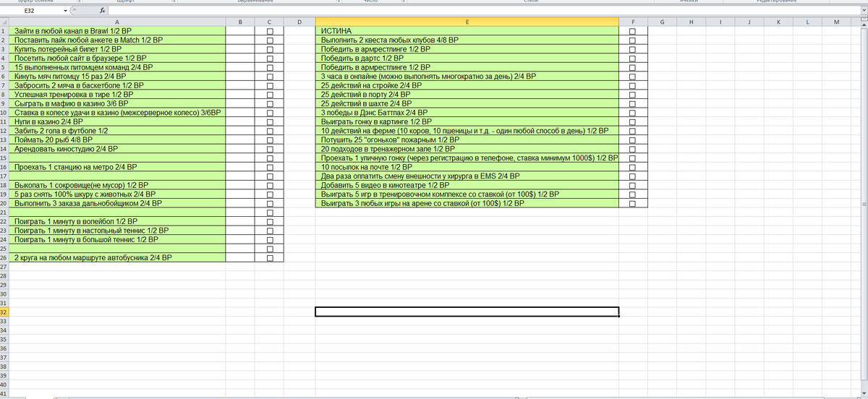
Task: Toggle the checkbox for Победить в дартс
Action: 633,58
